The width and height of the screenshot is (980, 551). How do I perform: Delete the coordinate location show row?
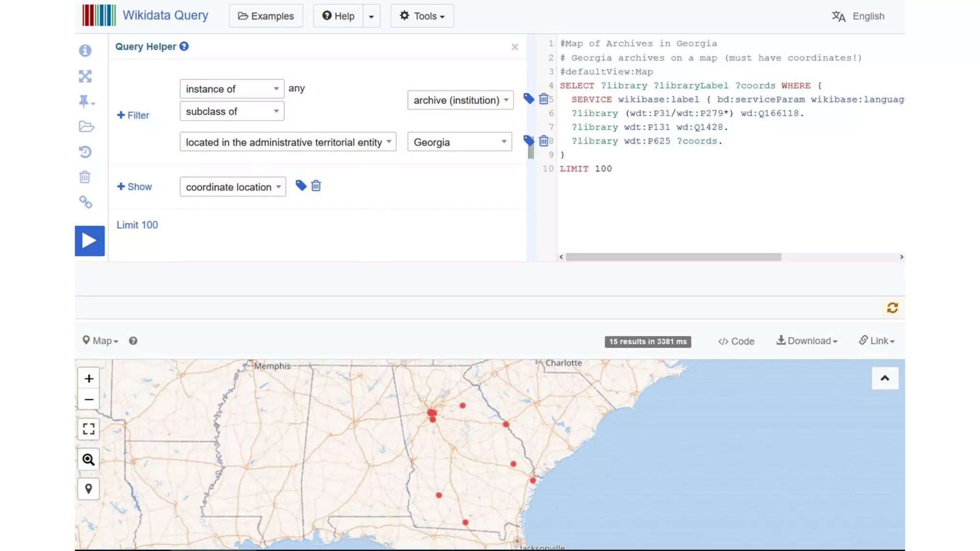(x=316, y=186)
